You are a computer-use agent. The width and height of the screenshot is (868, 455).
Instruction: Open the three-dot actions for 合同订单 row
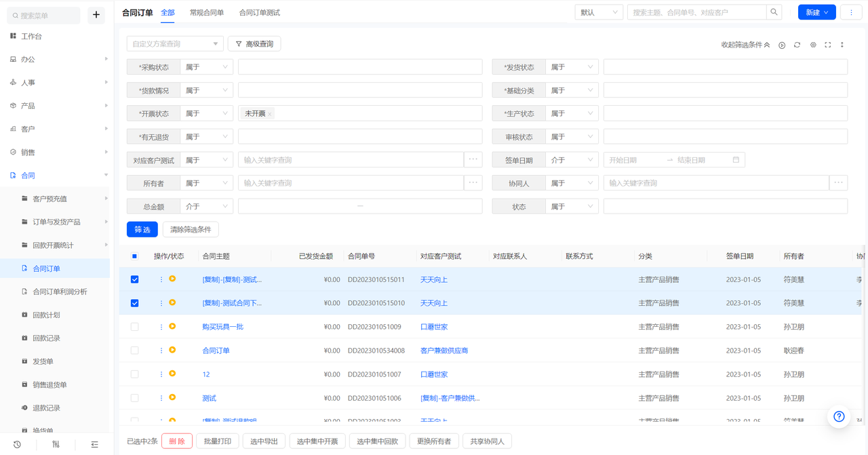[x=161, y=351]
